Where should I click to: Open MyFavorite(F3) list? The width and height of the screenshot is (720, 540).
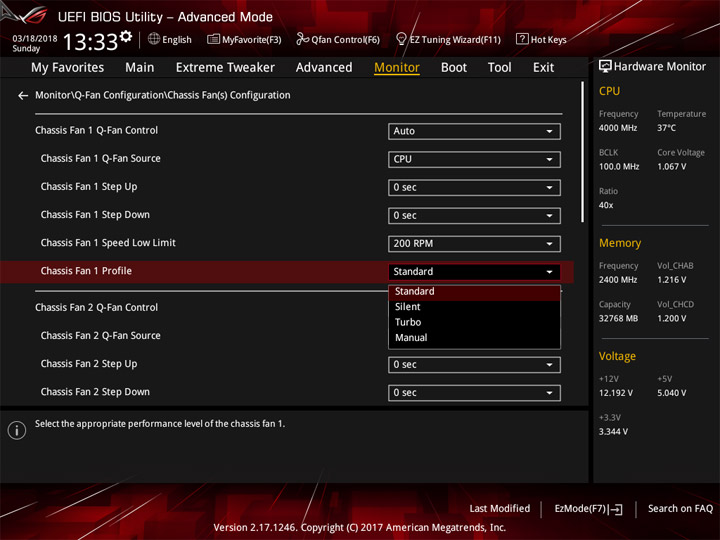point(244,39)
